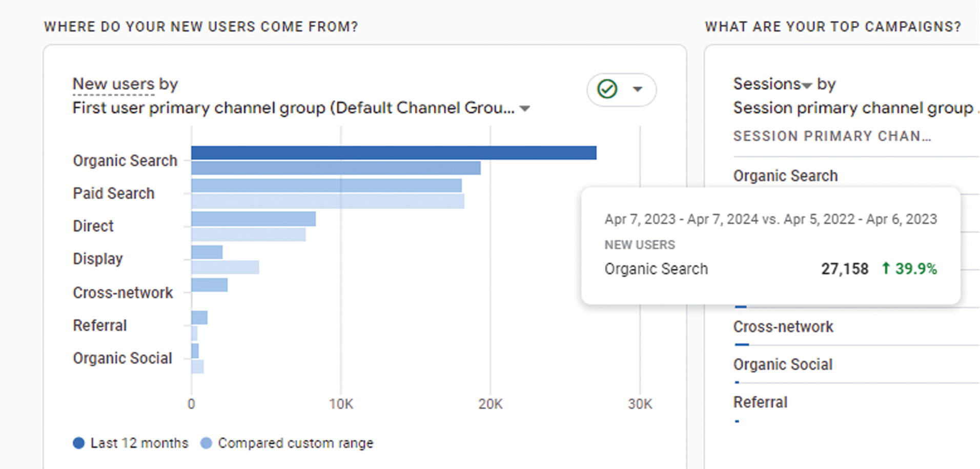Click the 'Last 12 months' legend dot
The height and width of the screenshot is (469, 980).
point(78,443)
